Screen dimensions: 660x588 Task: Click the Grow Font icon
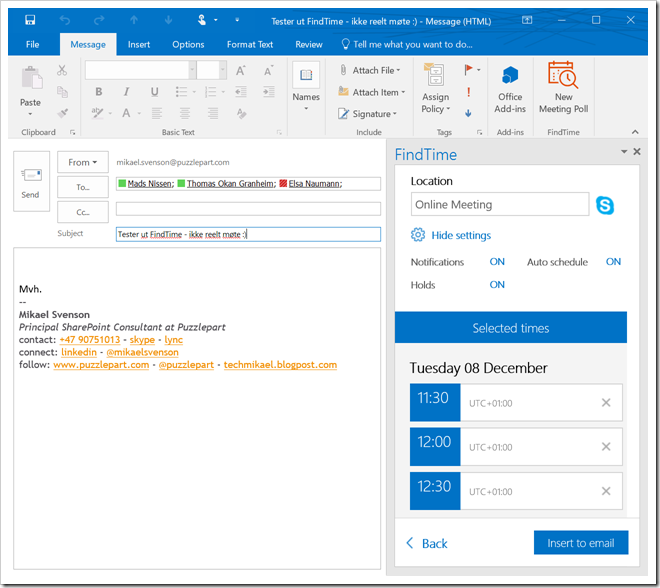[x=240, y=70]
